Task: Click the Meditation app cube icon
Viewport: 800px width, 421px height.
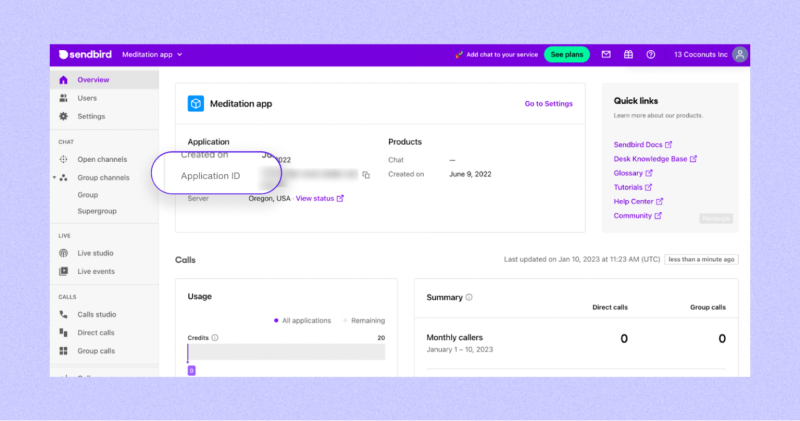Action: (x=195, y=104)
